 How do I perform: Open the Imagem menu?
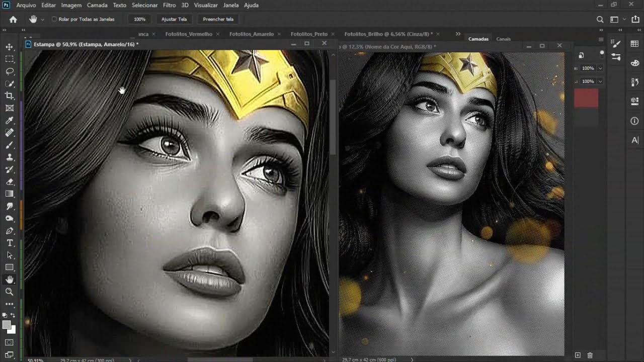(x=71, y=5)
